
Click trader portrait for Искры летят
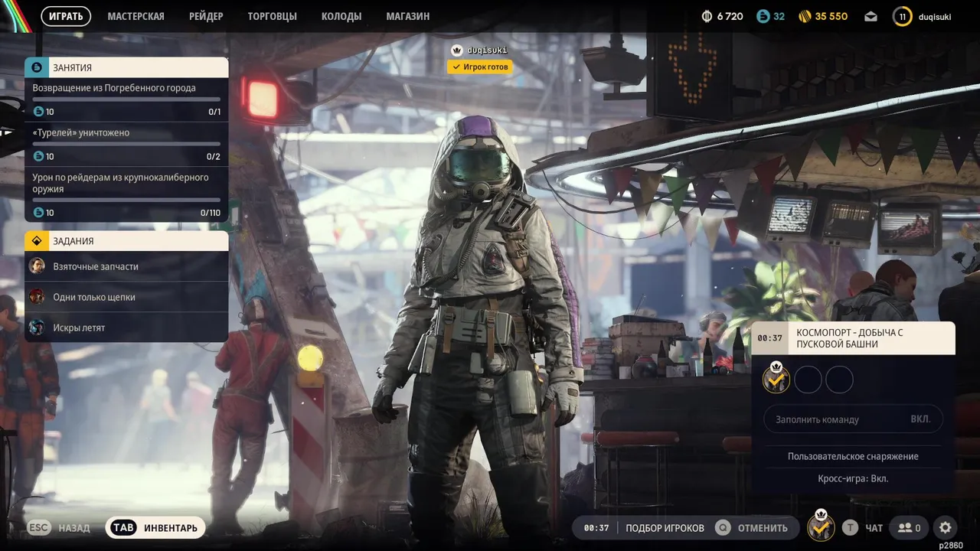click(x=37, y=328)
